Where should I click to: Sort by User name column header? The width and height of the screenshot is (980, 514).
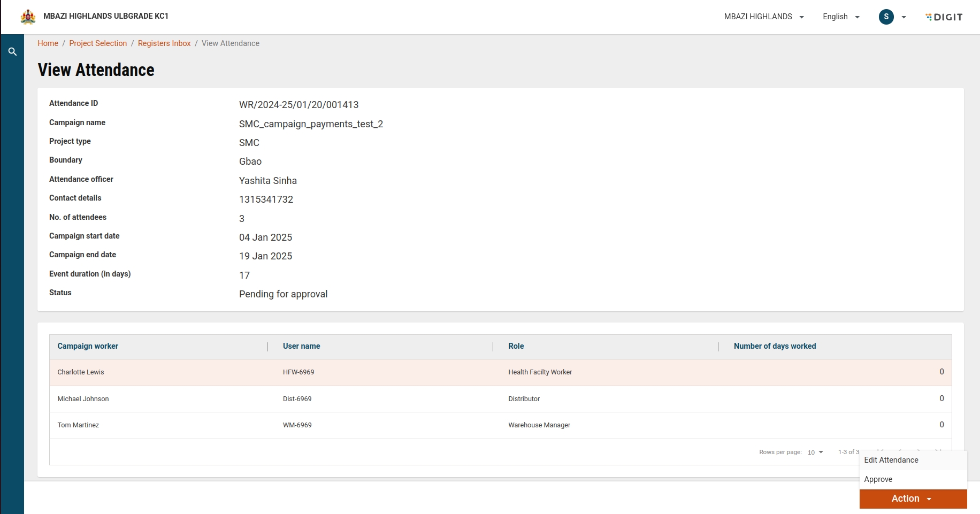point(301,346)
